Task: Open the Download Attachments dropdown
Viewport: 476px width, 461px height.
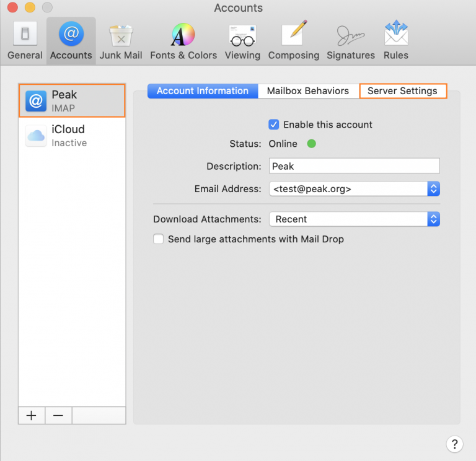Action: coord(433,219)
